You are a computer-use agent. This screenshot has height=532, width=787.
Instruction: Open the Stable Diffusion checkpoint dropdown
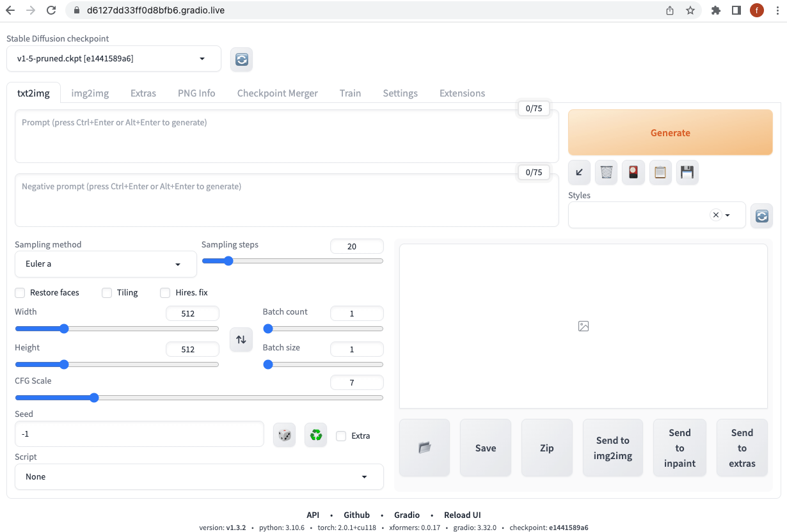[114, 59]
